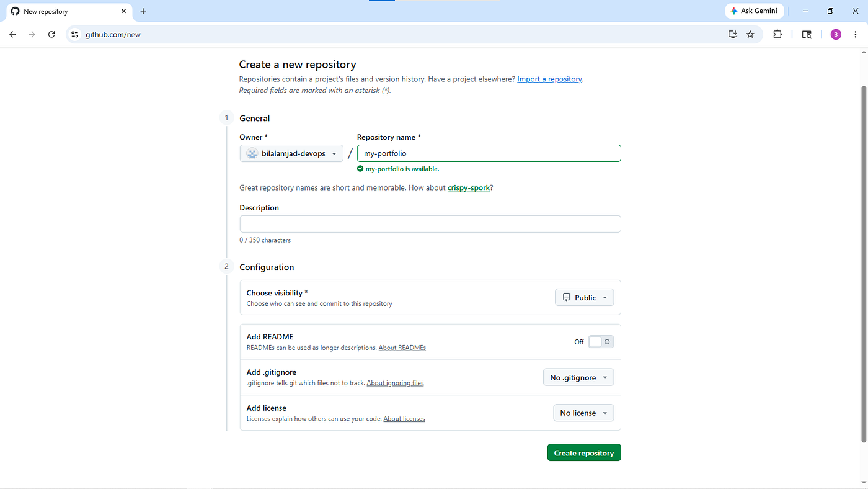The height and width of the screenshot is (489, 868).
Task: Click the 'my-portfolio is available.' message
Action: pos(398,169)
